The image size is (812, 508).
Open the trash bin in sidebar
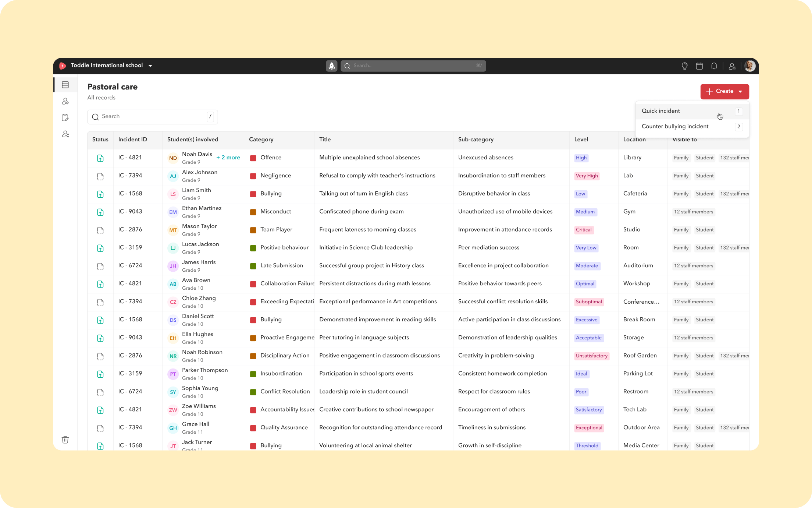tap(65, 440)
